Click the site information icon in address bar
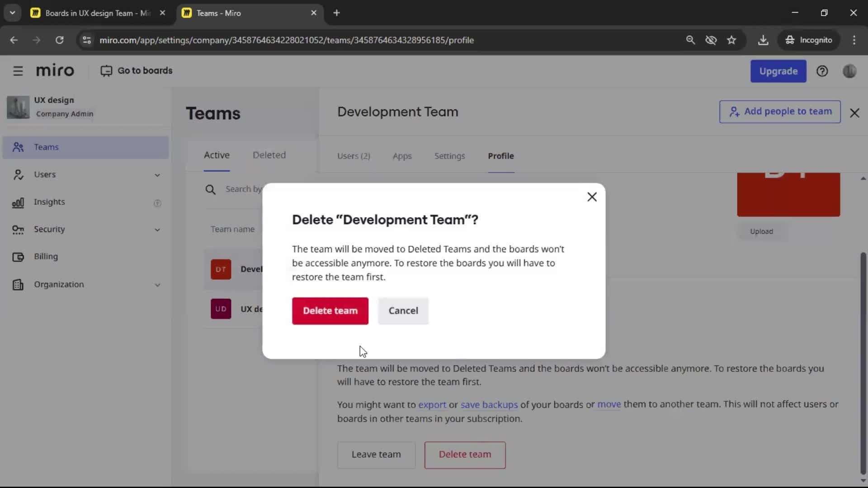The image size is (868, 488). 87,40
